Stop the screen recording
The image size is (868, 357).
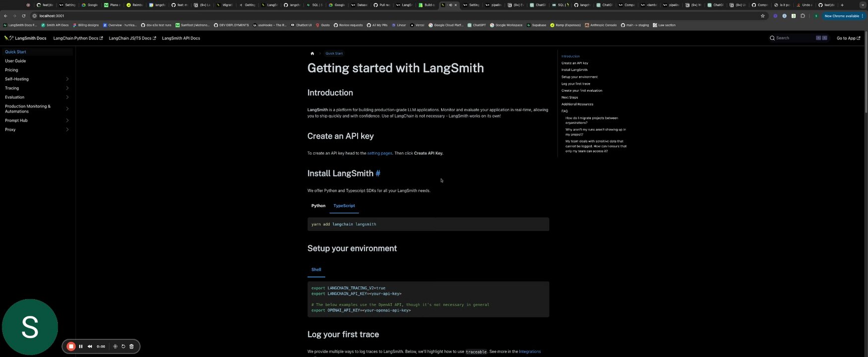point(71,347)
